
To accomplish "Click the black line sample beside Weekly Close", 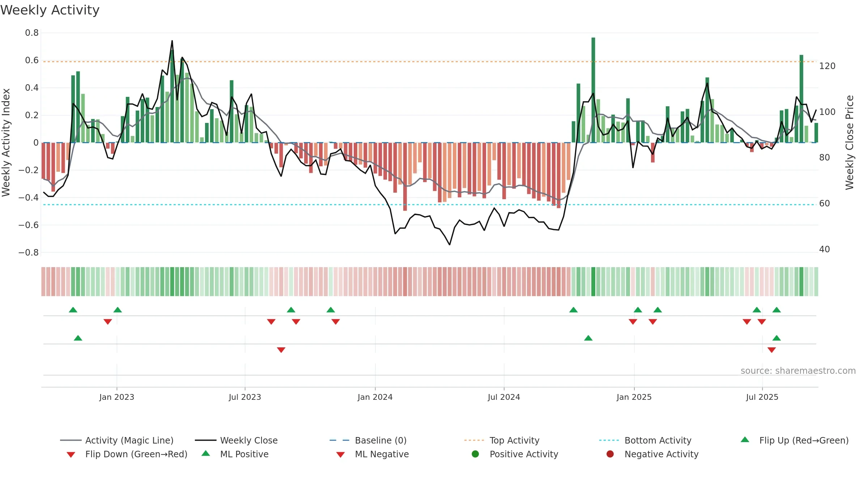I will [x=205, y=440].
